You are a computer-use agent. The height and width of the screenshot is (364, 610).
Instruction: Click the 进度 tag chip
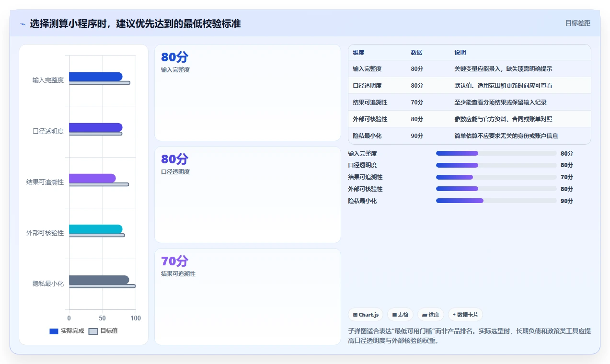431,315
